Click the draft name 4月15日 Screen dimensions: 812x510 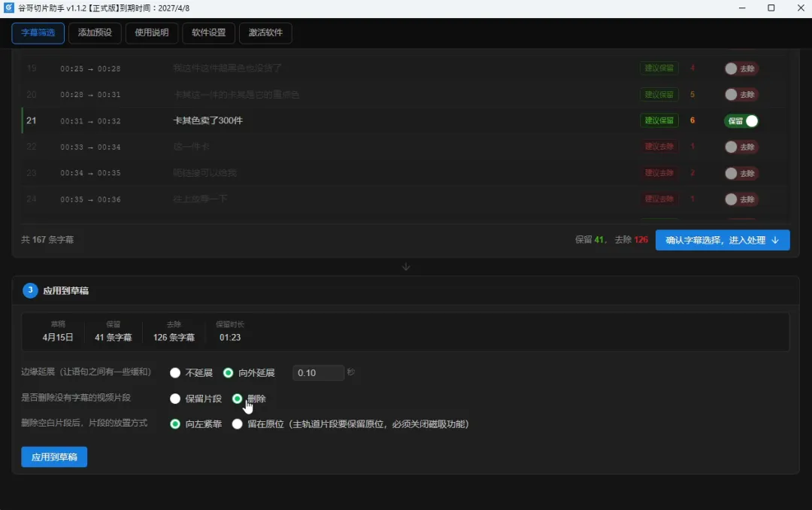point(57,338)
